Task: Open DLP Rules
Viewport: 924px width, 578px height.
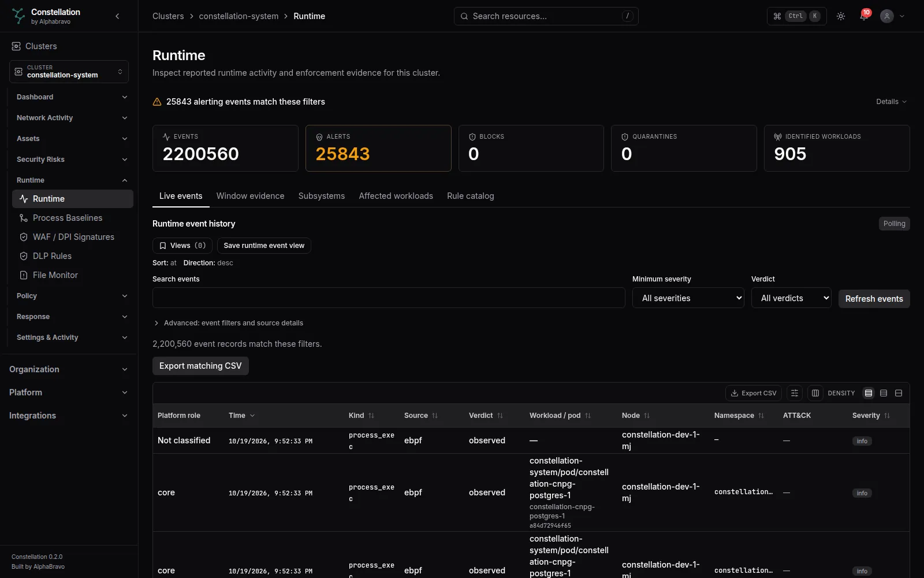Action: click(x=73, y=256)
